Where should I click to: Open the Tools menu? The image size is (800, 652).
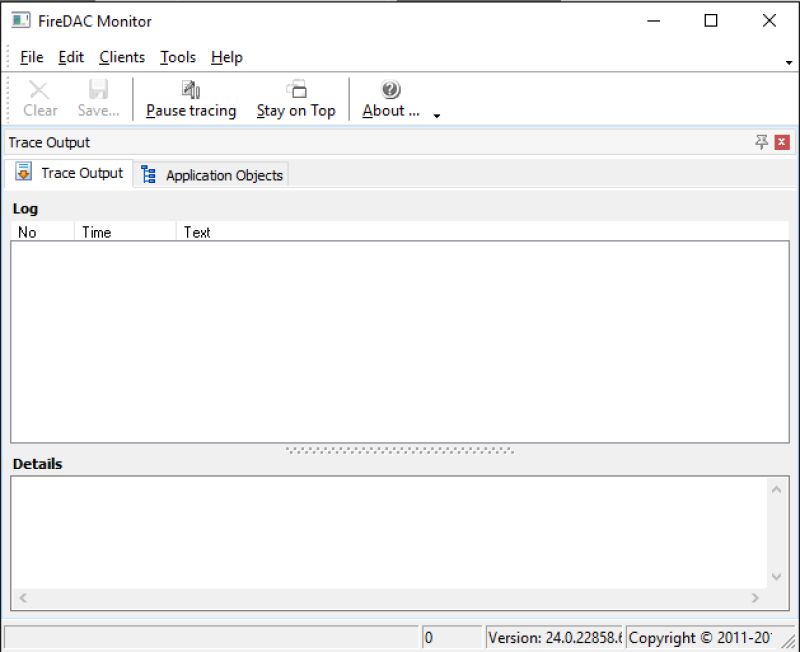177,57
